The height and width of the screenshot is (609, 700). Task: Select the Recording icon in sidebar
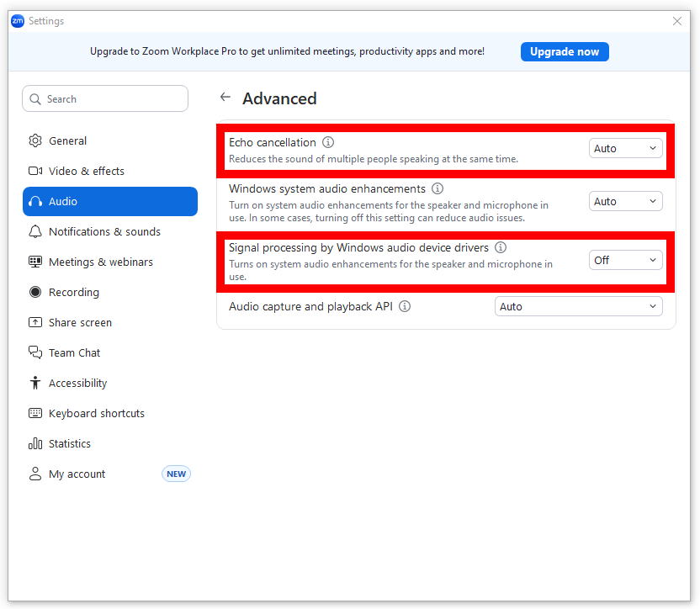click(34, 292)
